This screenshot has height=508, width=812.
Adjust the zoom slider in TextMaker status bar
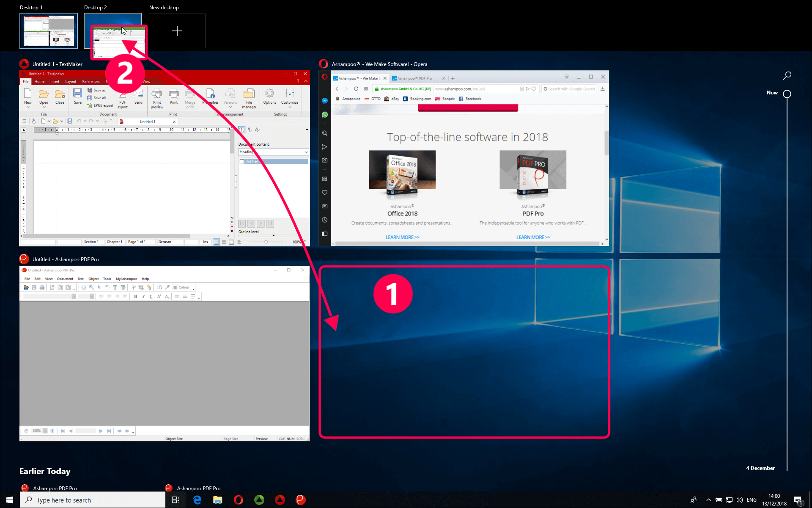click(266, 242)
